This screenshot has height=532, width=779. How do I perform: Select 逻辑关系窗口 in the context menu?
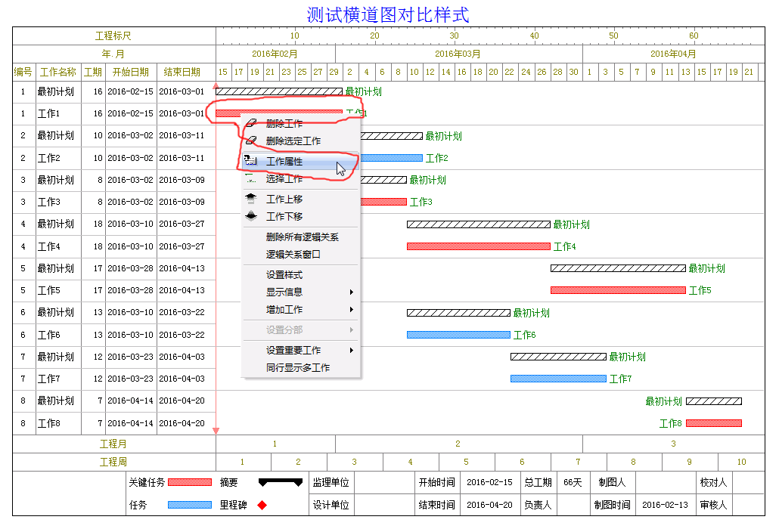[x=293, y=255]
